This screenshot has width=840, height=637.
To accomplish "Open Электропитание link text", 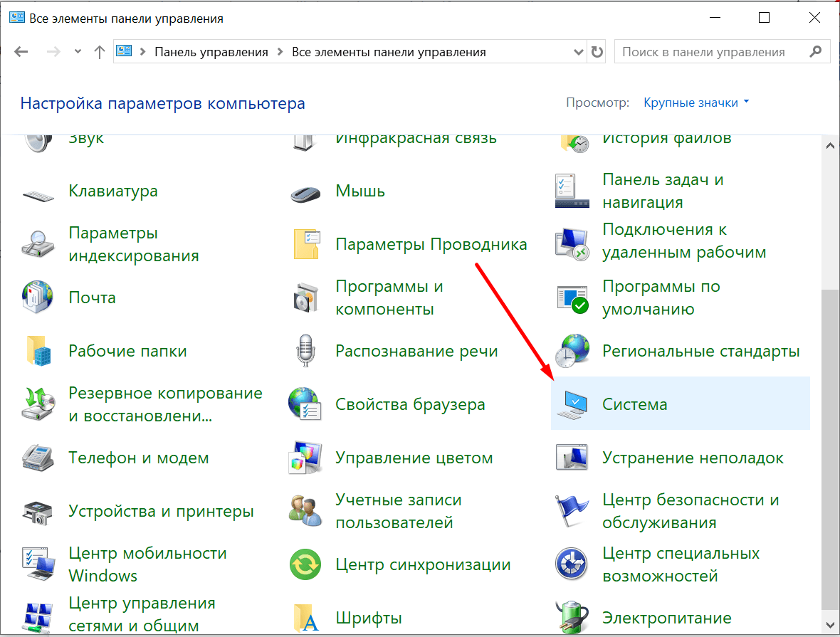I will [667, 618].
